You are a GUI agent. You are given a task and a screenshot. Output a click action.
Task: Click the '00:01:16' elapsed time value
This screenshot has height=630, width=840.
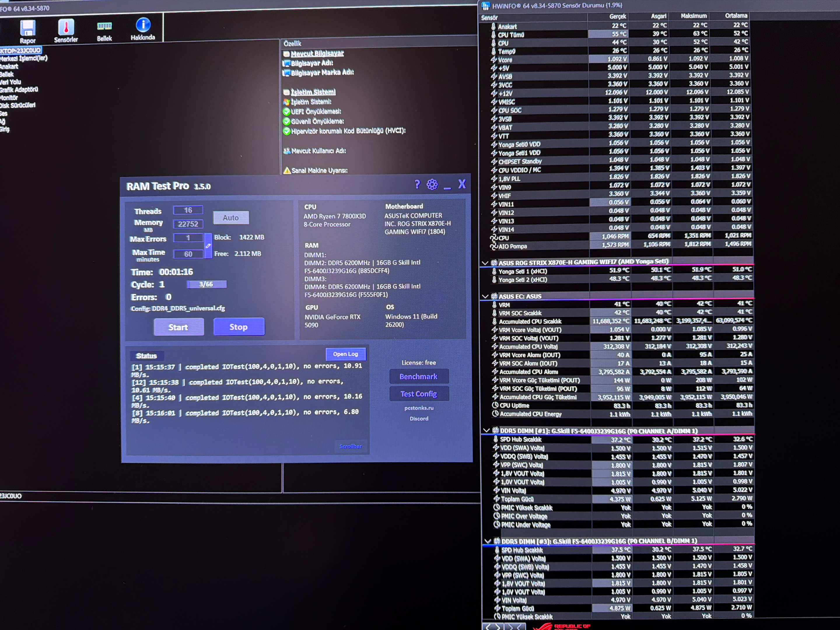pyautogui.click(x=176, y=272)
